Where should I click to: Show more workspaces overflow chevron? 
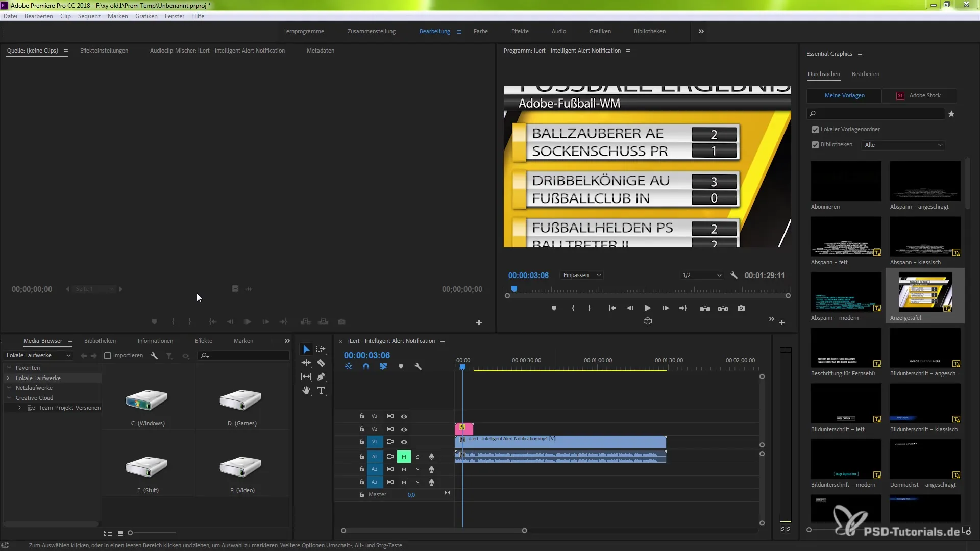701,31
